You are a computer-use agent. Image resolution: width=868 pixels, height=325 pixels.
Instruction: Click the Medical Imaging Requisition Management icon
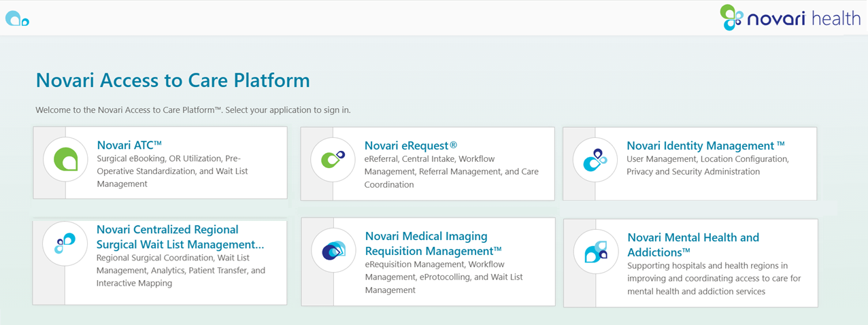coord(333,251)
